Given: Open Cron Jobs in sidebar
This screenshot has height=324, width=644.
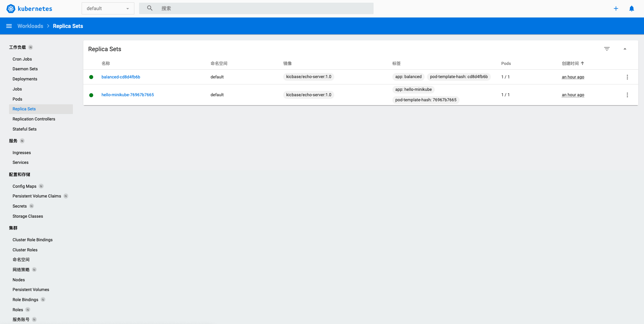Looking at the screenshot, I should click(x=22, y=59).
